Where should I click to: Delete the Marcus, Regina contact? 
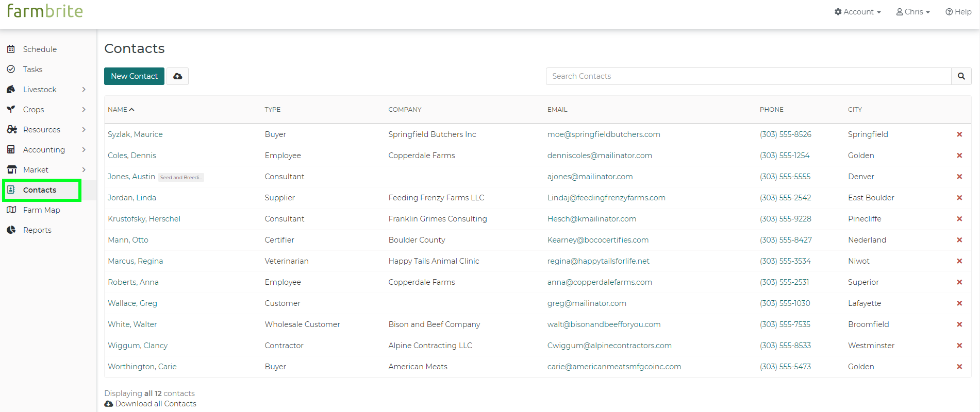pyautogui.click(x=959, y=261)
